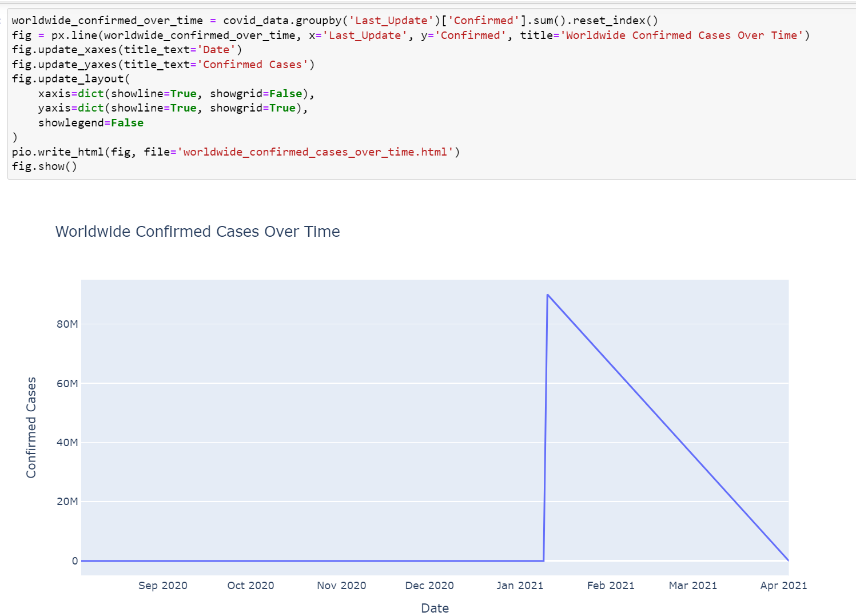The image size is (856, 616).
Task: Click the peak point of the line
Action: pyautogui.click(x=547, y=295)
